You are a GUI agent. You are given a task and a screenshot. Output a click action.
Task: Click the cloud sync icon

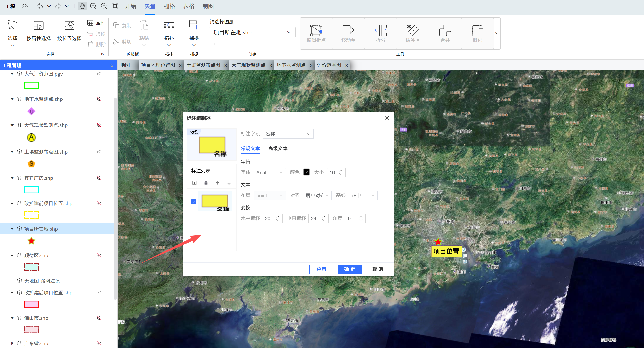25,6
